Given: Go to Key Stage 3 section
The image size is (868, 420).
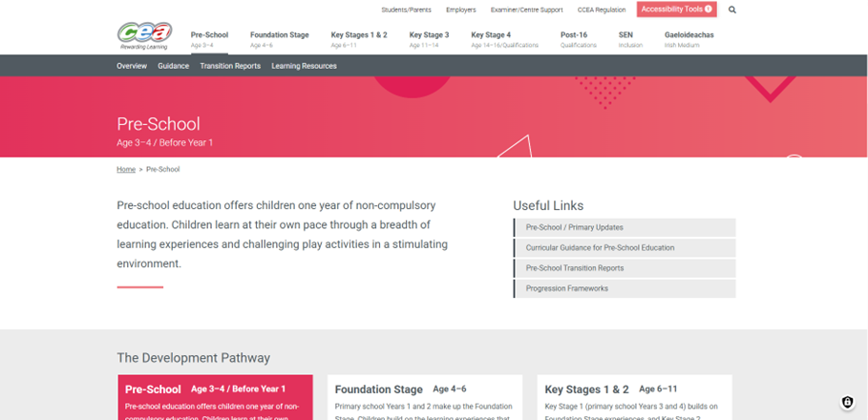Looking at the screenshot, I should point(429,39).
